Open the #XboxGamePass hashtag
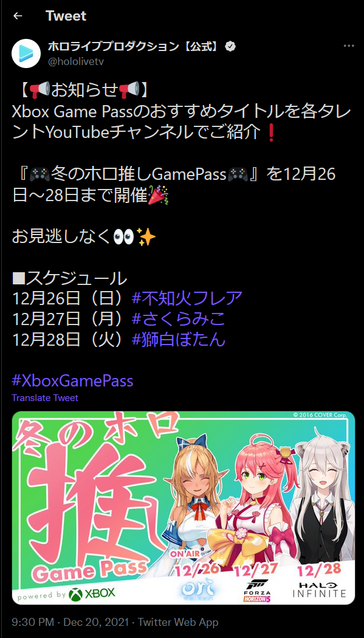Screen dimensions: 364x638 click(x=73, y=381)
